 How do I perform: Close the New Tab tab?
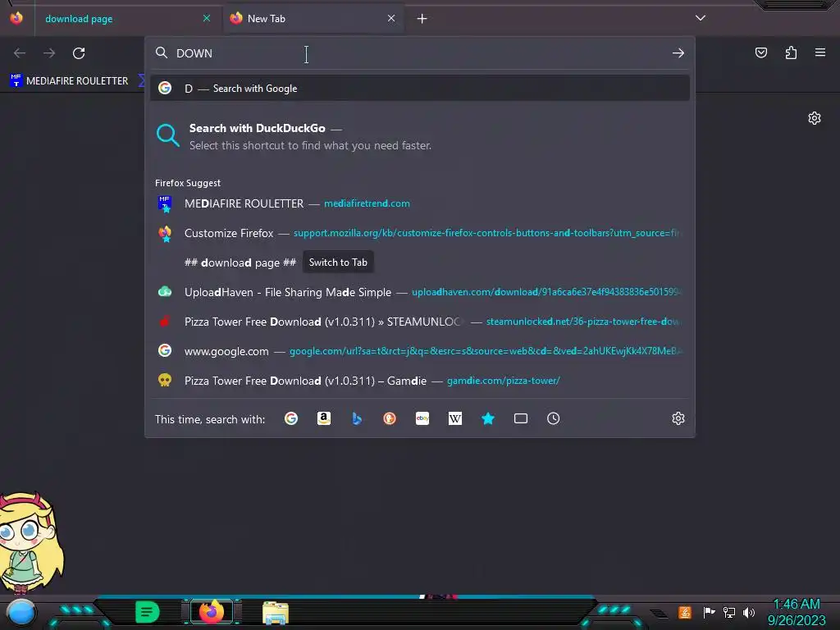pyautogui.click(x=391, y=18)
